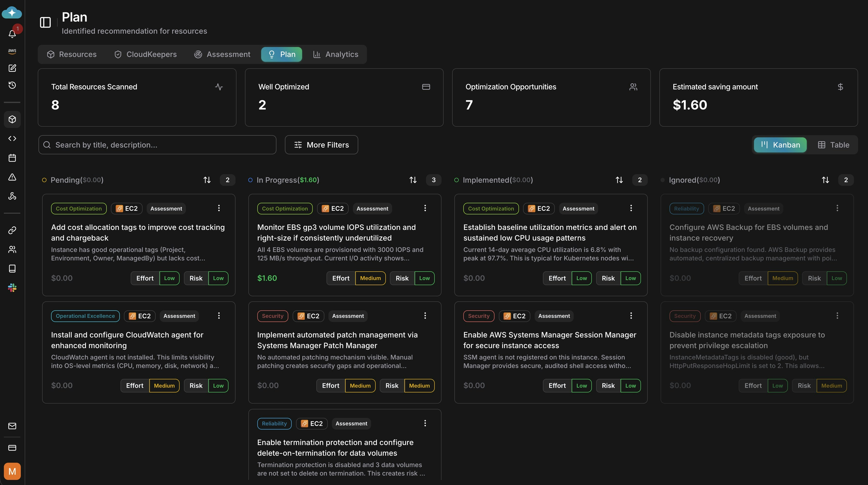Open the Slack integration icon in sidebar
Screen dimensions: 868x485
12,288
